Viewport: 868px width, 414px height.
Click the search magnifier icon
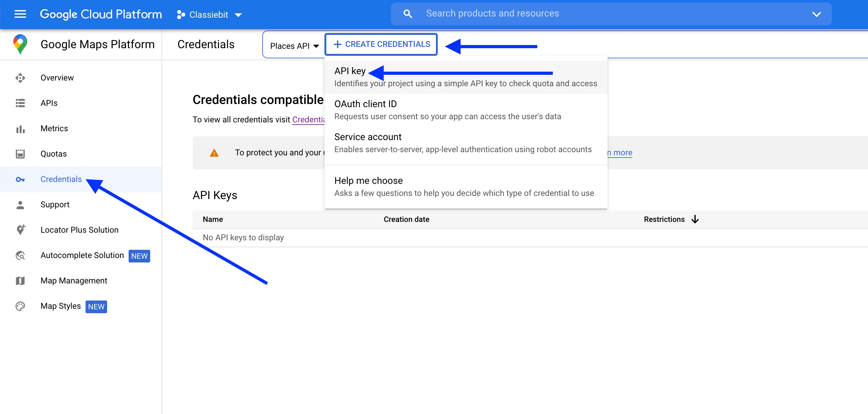[x=407, y=14]
